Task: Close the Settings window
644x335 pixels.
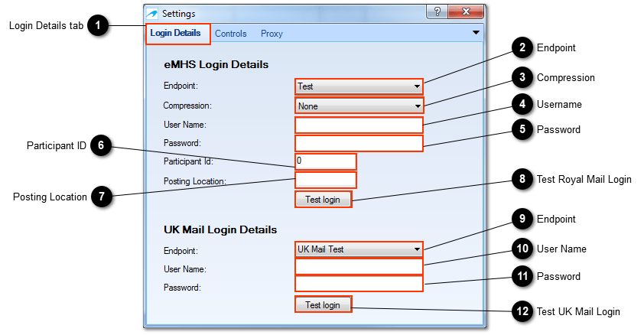Action: [x=466, y=11]
